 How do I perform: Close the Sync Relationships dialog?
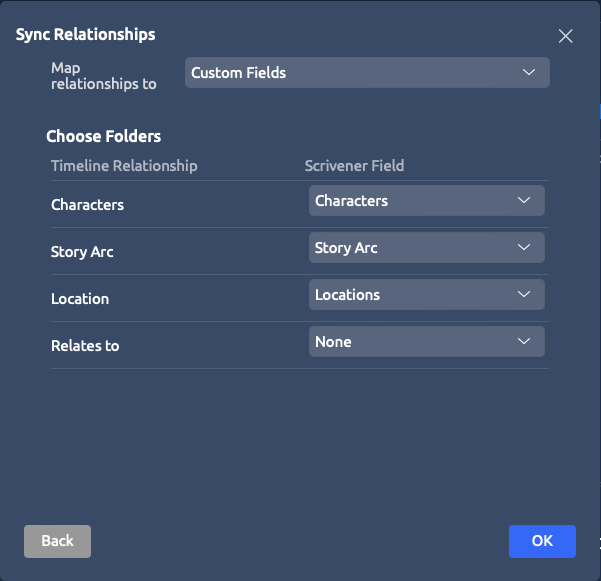565,36
